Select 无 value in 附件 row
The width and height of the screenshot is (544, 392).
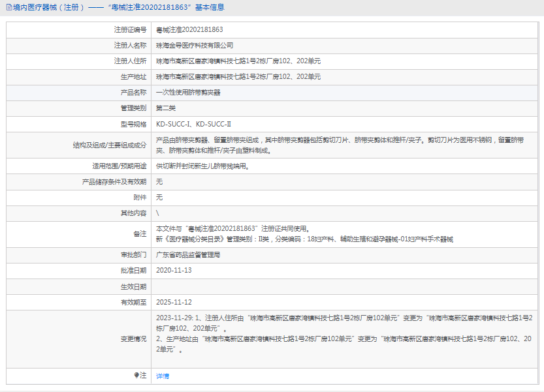click(159, 197)
